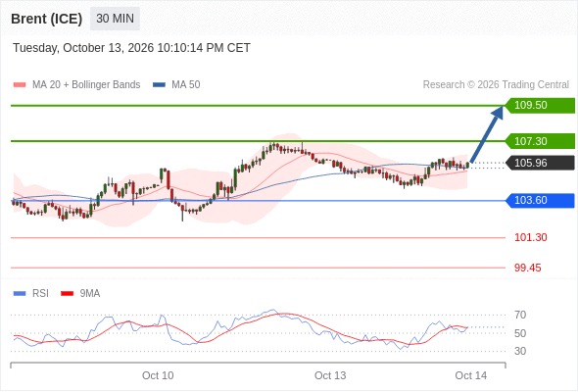The width and height of the screenshot is (578, 392).
Task: Click the blue RSI legend swatch
Action: click(20, 294)
